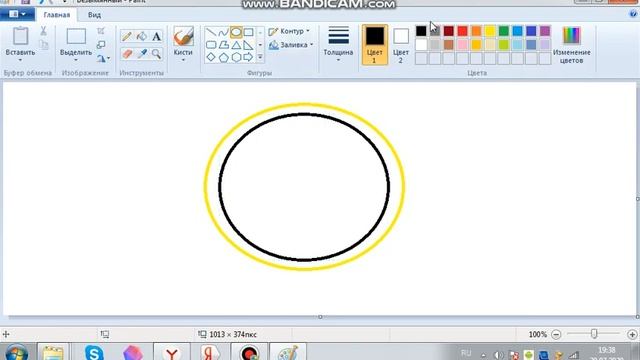Click the zoom out minus button

[556, 334]
